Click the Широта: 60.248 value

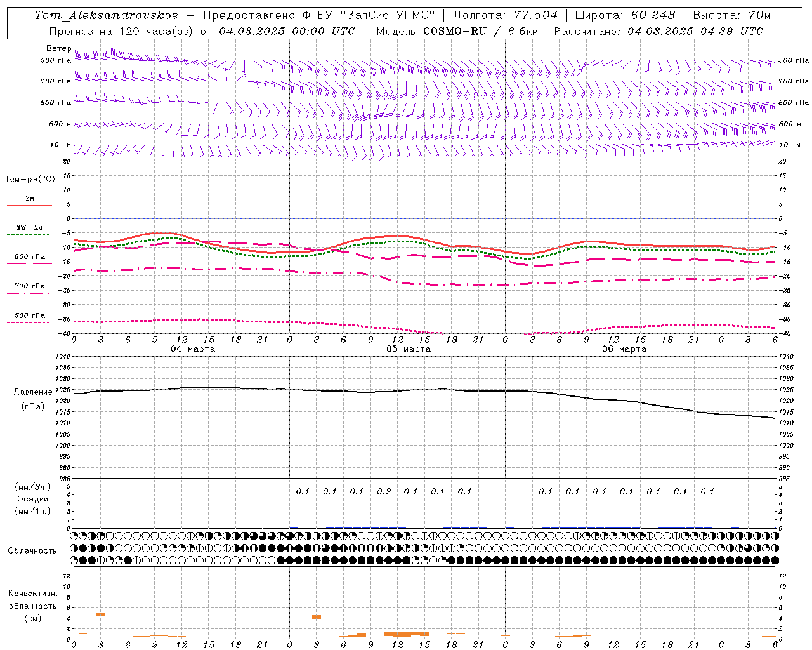coord(625,15)
